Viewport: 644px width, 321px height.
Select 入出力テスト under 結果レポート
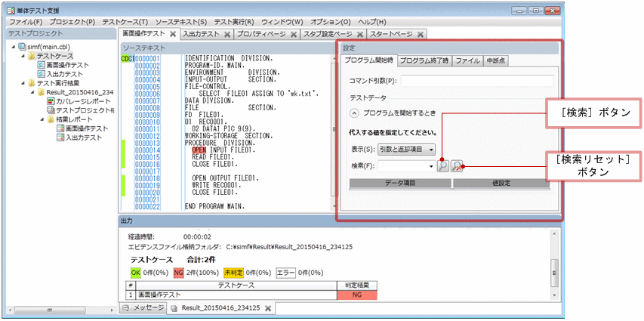(x=83, y=137)
